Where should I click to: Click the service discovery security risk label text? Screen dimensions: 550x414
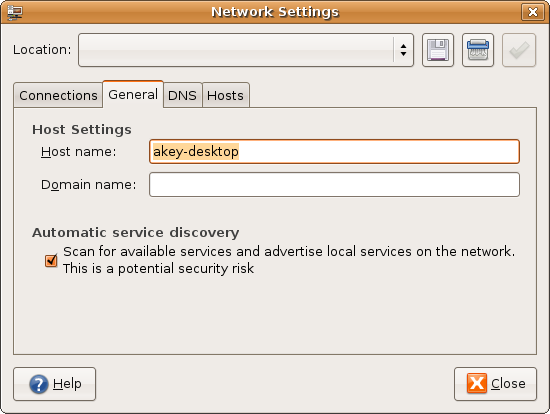(289, 260)
